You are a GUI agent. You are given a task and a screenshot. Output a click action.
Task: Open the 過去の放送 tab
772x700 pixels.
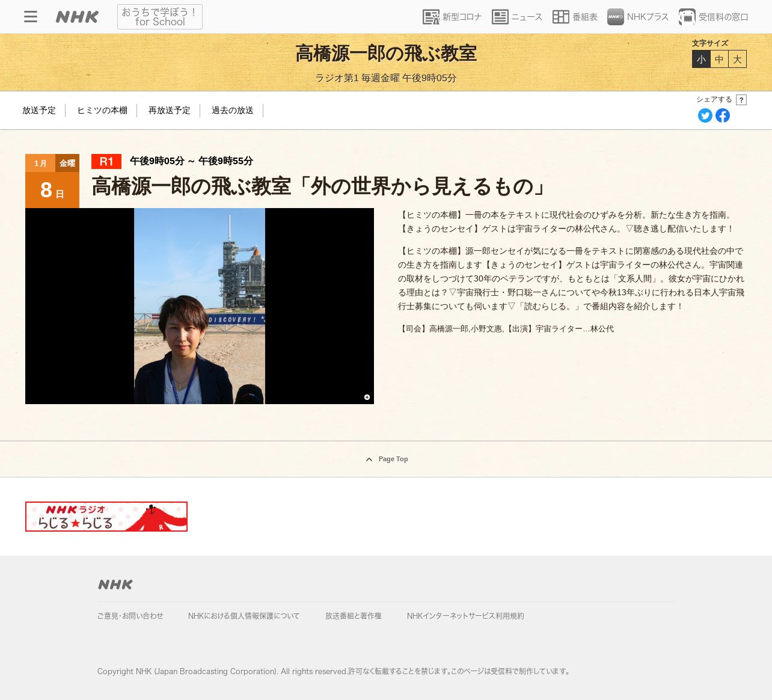(x=233, y=111)
